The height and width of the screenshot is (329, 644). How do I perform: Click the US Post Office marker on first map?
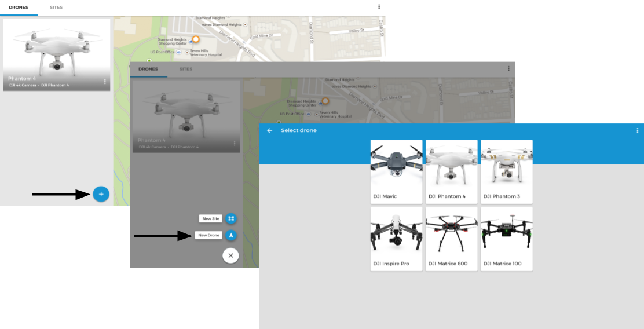point(178,52)
